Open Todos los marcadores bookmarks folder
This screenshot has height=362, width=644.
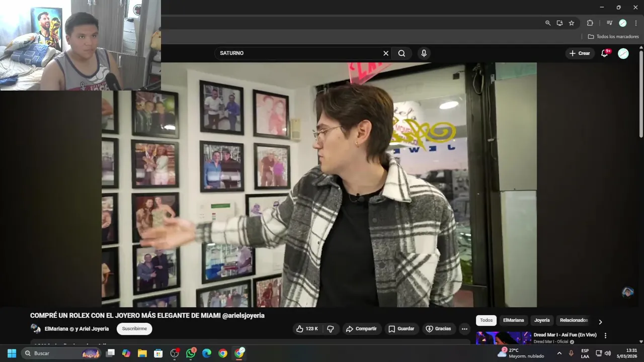pyautogui.click(x=613, y=37)
